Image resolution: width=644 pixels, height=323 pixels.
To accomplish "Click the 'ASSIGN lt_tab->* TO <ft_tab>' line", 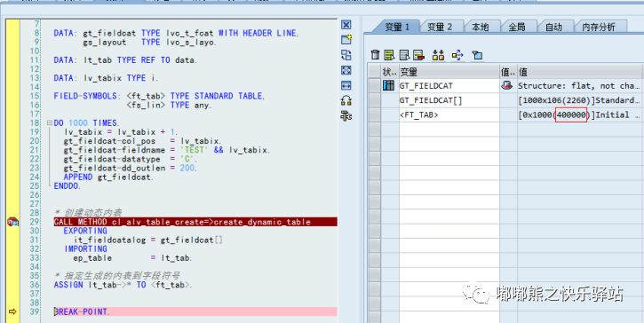I will pyautogui.click(x=123, y=285).
